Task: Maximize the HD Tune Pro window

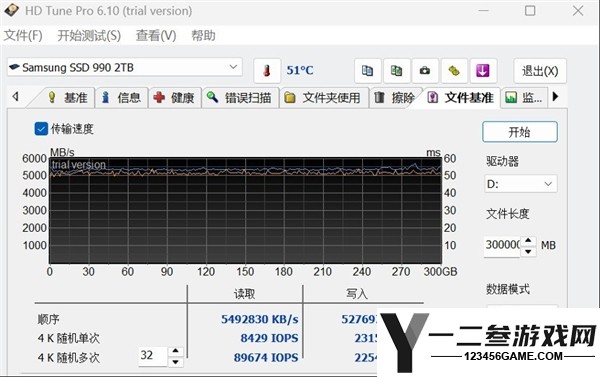Action: point(530,11)
